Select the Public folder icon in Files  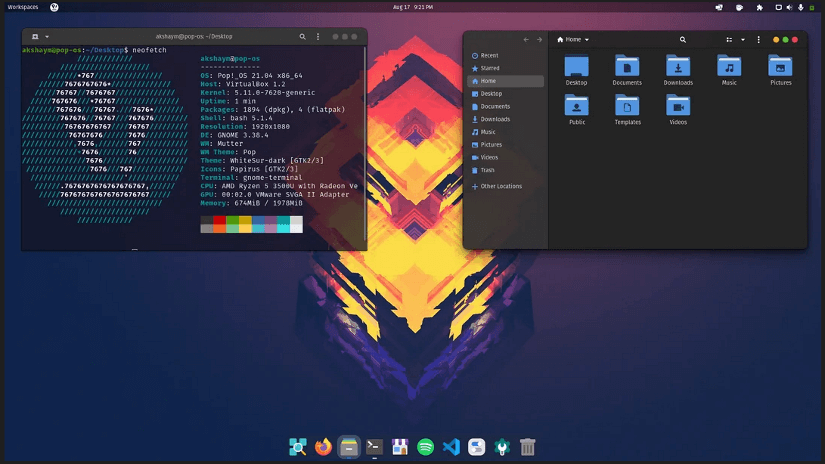(x=577, y=106)
